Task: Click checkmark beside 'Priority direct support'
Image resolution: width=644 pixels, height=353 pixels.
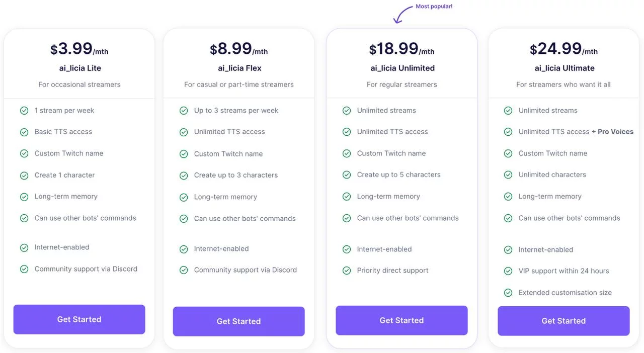Action: (x=347, y=271)
